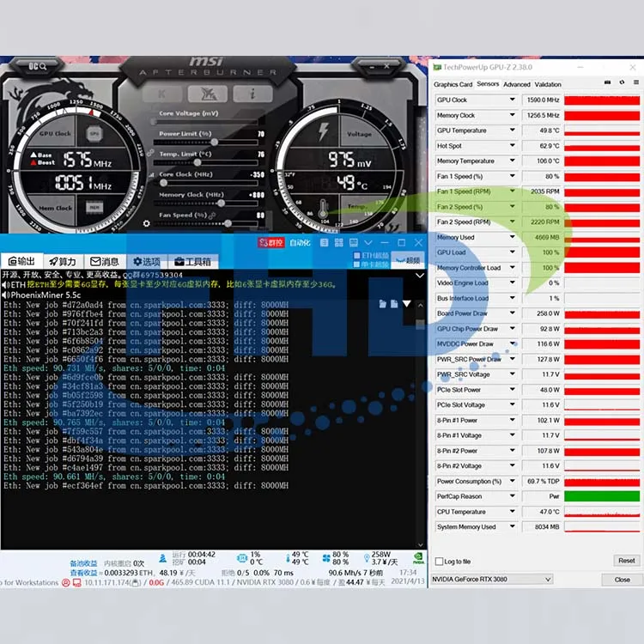The height and width of the screenshot is (644, 644).
Task: Click the white triangle above the console scrollbar
Action: (x=406, y=303)
